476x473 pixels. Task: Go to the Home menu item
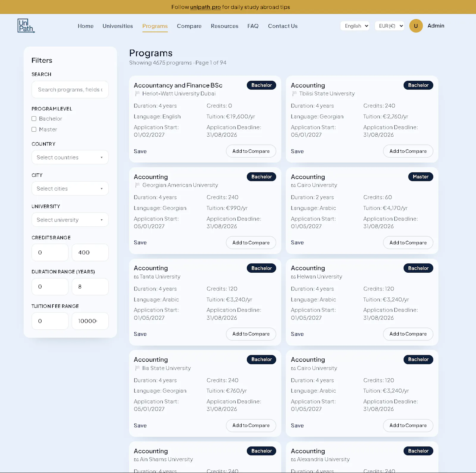[x=86, y=26]
